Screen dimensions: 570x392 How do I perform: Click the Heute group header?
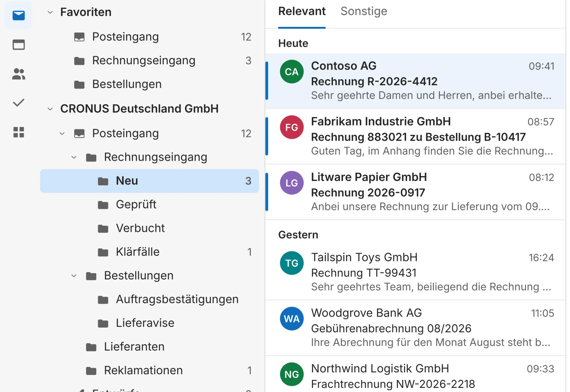[293, 43]
